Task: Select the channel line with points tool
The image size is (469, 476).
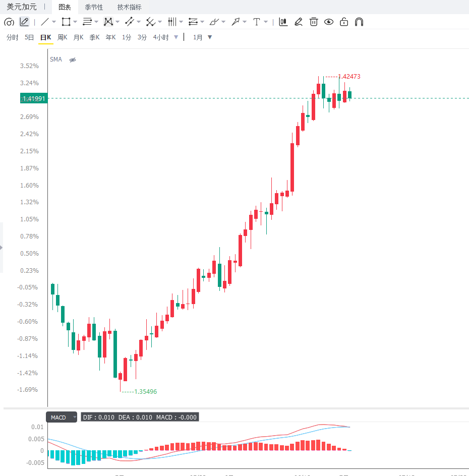Action: coord(130,22)
